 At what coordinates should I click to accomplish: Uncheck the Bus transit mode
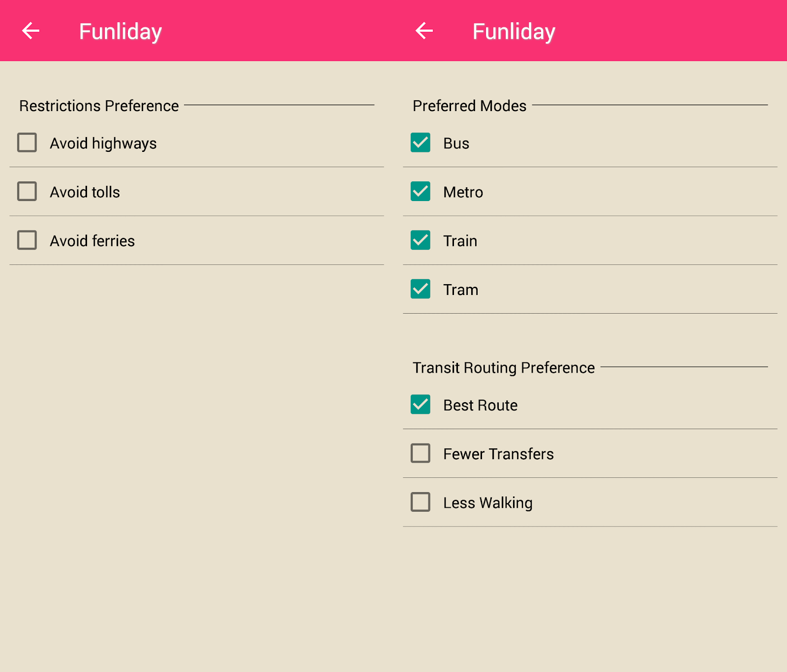click(x=421, y=143)
